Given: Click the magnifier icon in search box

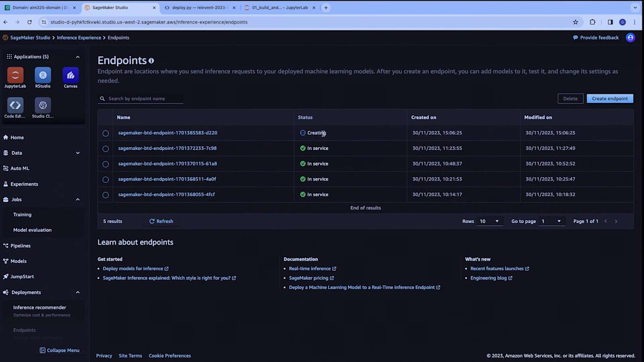Looking at the screenshot, I should coord(103,99).
